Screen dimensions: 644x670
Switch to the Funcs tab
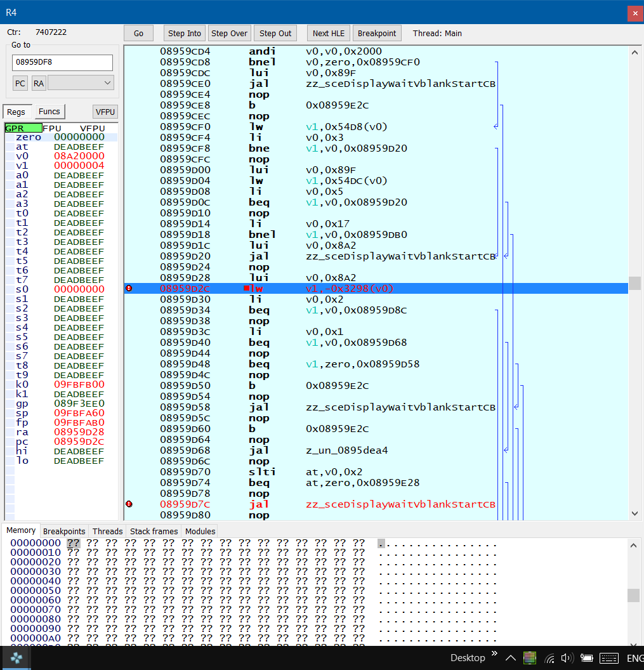[49, 112]
